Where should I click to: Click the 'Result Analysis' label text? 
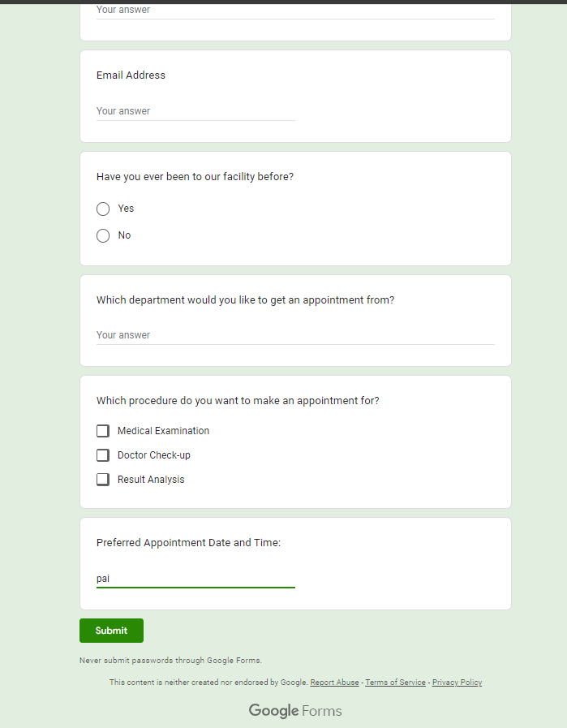click(x=151, y=480)
